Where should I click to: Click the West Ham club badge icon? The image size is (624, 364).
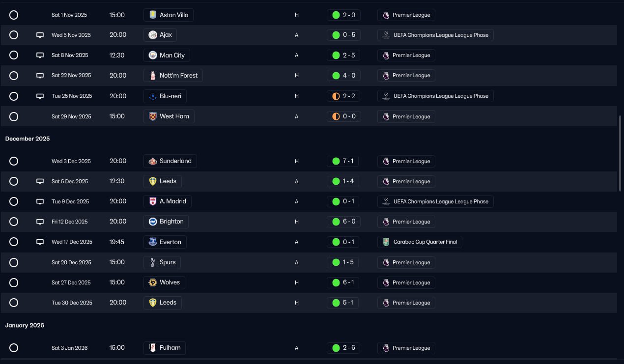[153, 116]
